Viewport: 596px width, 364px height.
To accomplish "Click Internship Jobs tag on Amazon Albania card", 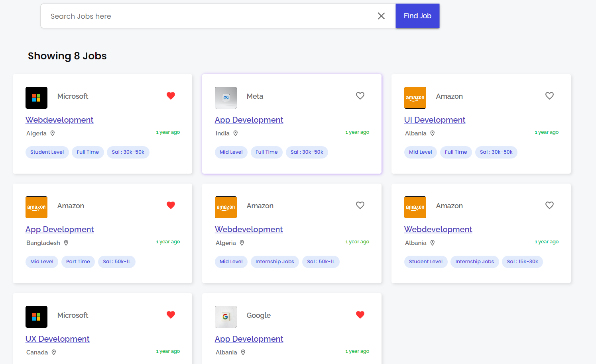I will pos(475,262).
